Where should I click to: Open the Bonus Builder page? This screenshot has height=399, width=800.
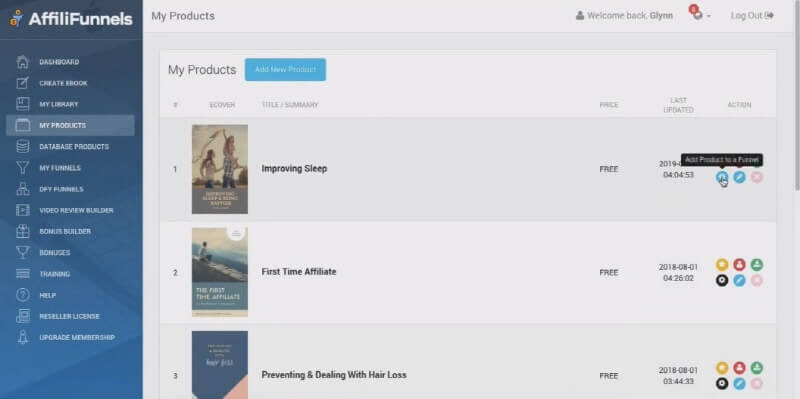(65, 231)
